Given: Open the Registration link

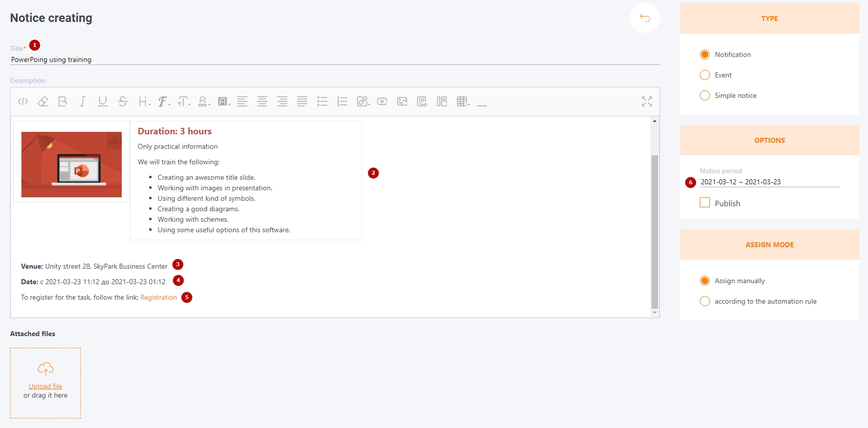Looking at the screenshot, I should coord(159,297).
